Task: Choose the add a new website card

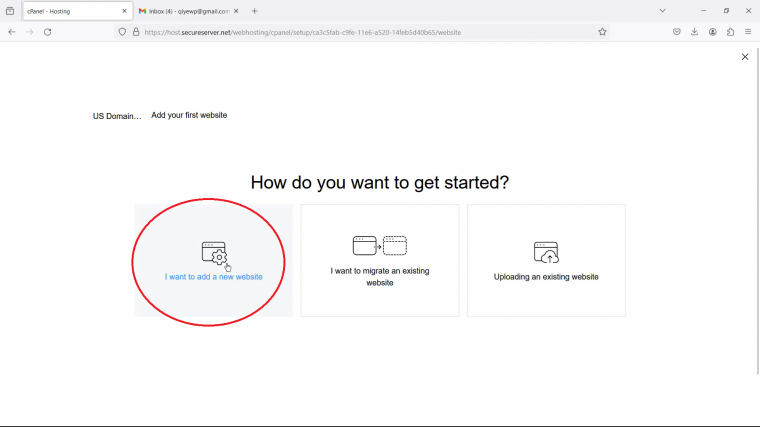Action: (214, 260)
